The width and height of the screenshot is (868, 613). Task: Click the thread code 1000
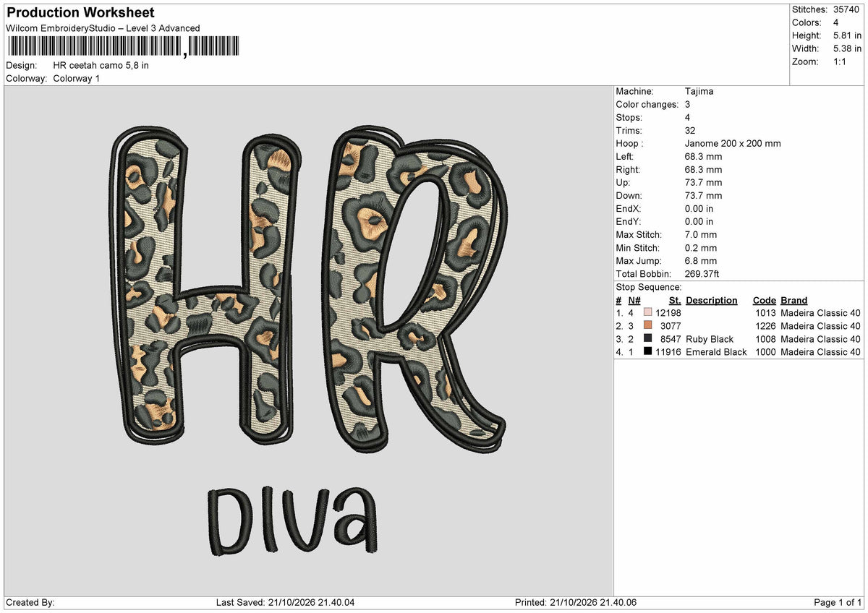764,352
